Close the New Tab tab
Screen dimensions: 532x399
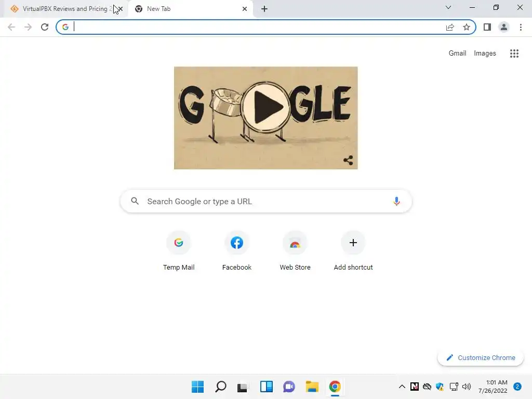pos(245,9)
